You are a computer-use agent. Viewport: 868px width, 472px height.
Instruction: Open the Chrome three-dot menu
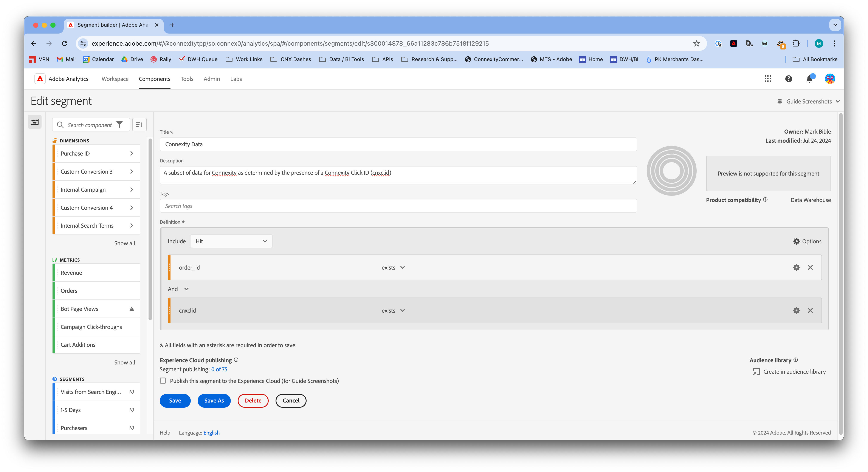click(834, 43)
